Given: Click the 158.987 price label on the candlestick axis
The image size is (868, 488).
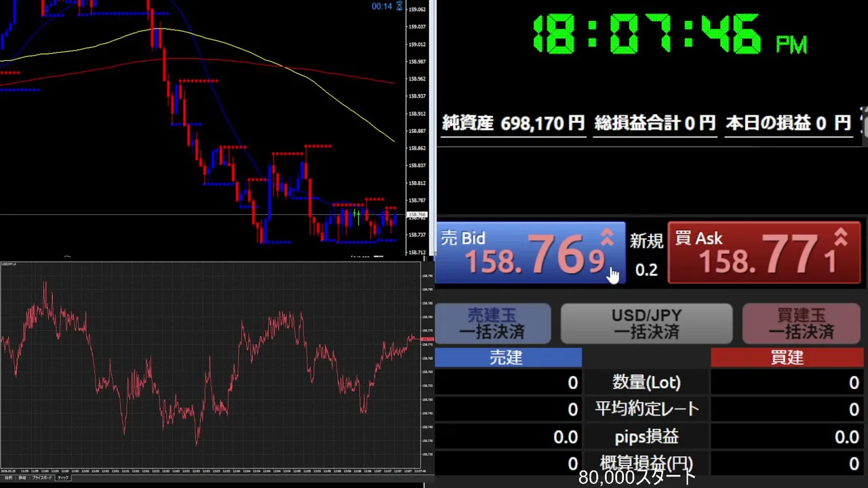Looking at the screenshot, I should click(417, 62).
